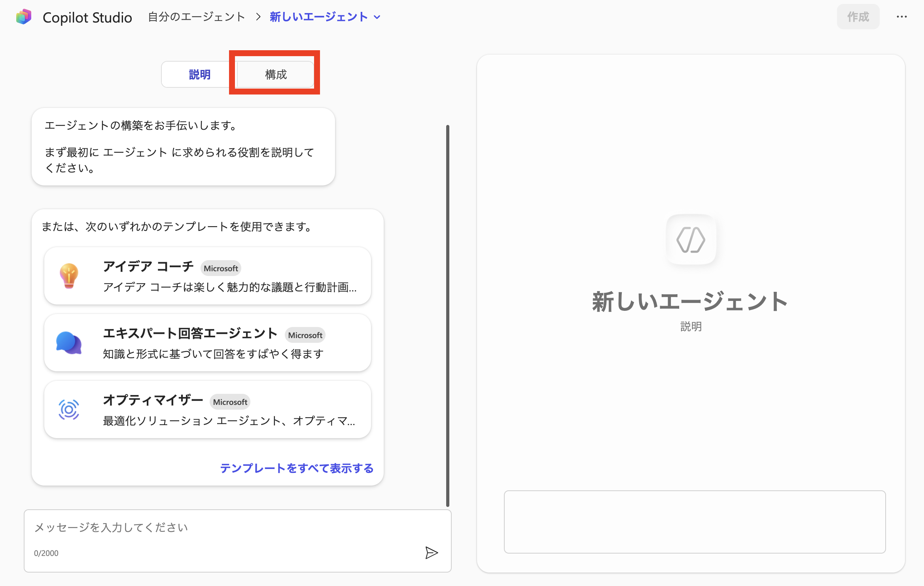Expand the 新しいエージェント breadcrumb dropdown
The width and height of the screenshot is (924, 586).
(x=377, y=17)
